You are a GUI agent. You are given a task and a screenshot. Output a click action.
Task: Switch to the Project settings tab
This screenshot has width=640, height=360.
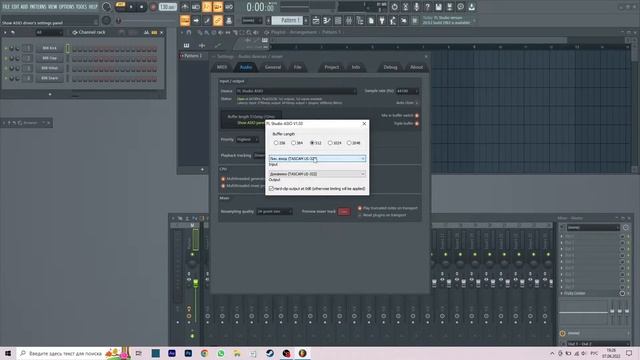[x=331, y=67]
